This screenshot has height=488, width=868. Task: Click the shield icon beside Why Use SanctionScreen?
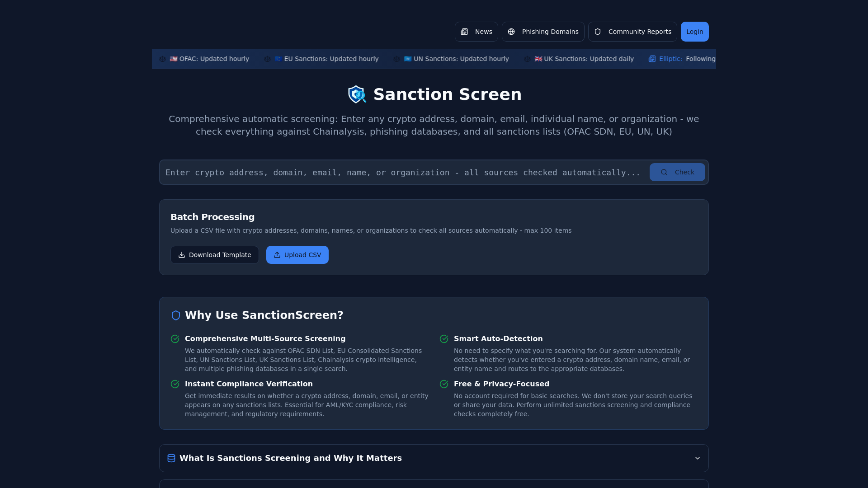pyautogui.click(x=176, y=315)
